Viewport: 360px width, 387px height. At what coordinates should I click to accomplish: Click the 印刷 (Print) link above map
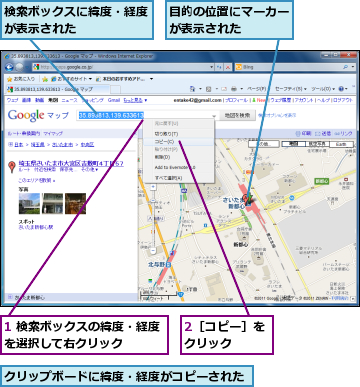click(303, 133)
